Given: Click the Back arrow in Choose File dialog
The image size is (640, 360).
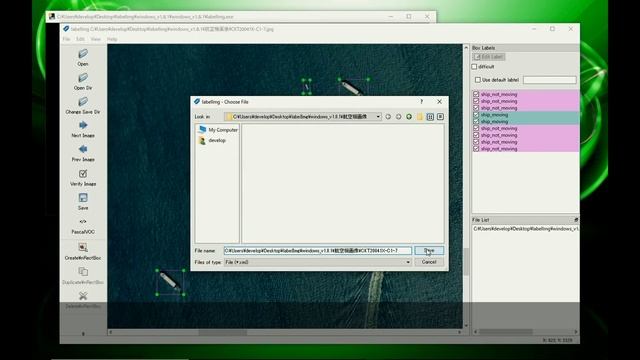Looking at the screenshot, I should pos(388,117).
